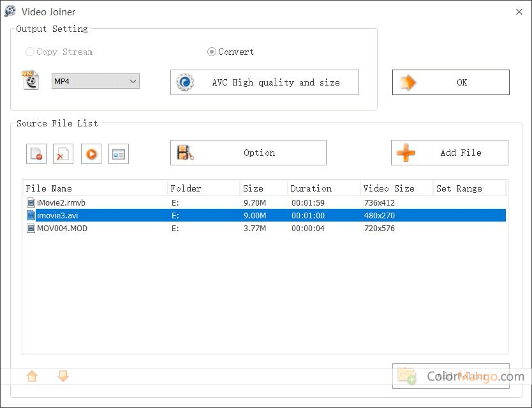This screenshot has height=408, width=532.
Task: Select the iMovie2.rmvb file row
Action: [x=63, y=203]
